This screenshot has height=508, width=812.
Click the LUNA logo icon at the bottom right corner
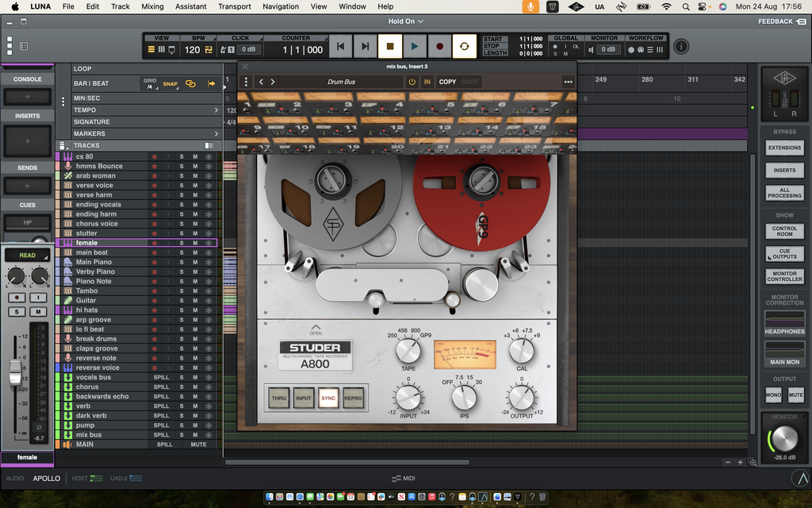799,478
